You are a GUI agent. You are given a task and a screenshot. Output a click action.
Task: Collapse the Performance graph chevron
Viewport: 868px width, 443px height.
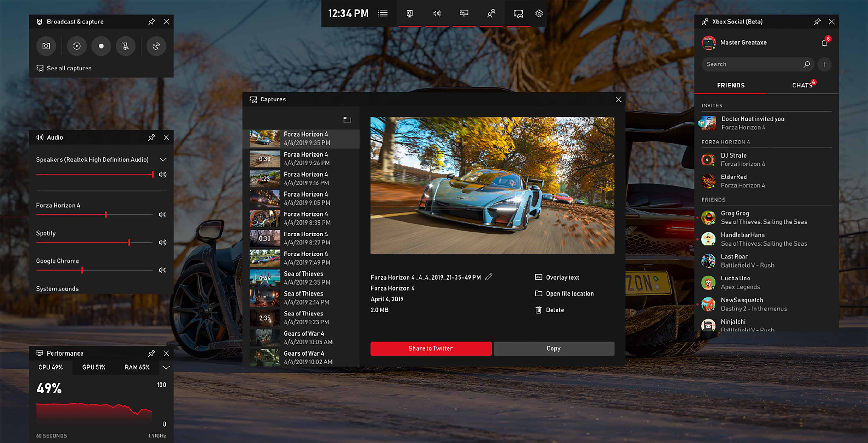(x=166, y=367)
